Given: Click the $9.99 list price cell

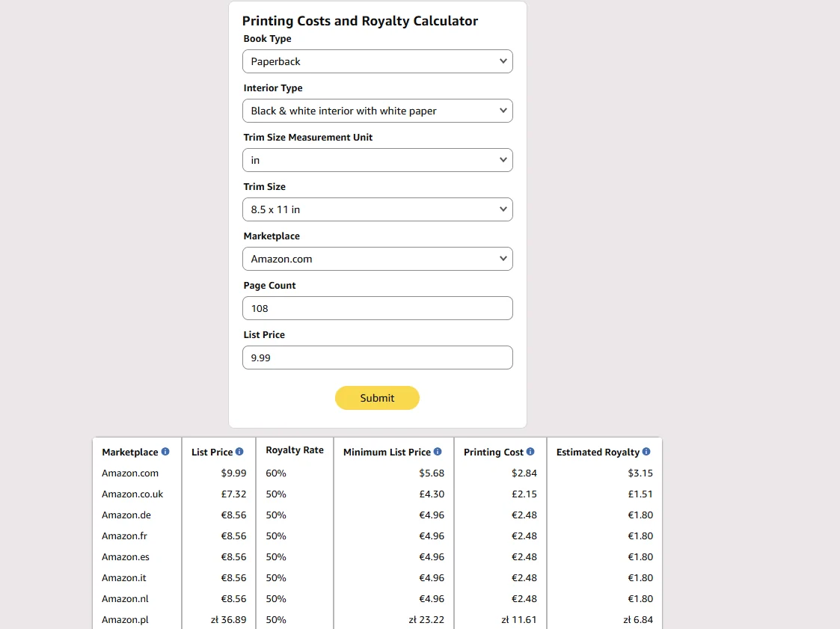Looking at the screenshot, I should pyautogui.click(x=233, y=473).
